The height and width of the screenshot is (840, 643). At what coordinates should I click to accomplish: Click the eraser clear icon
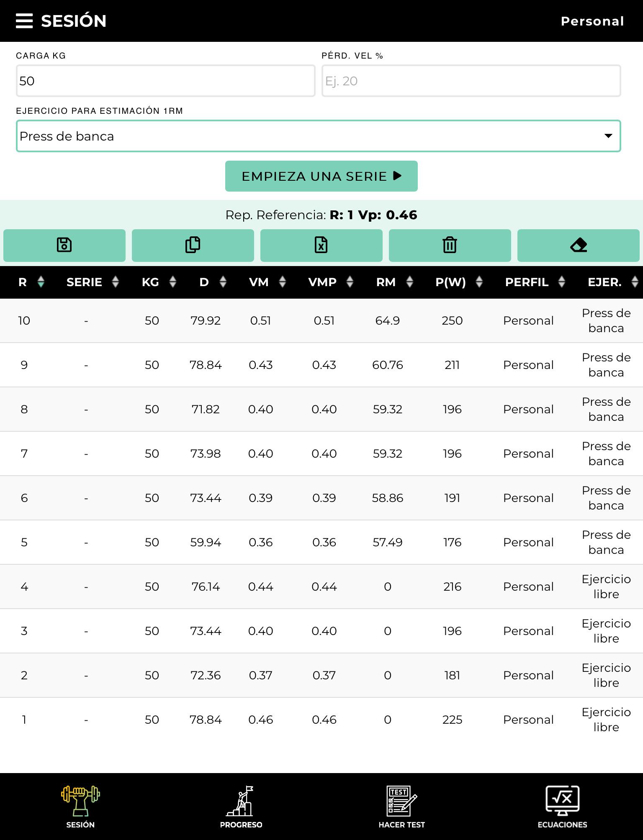pos(578,246)
